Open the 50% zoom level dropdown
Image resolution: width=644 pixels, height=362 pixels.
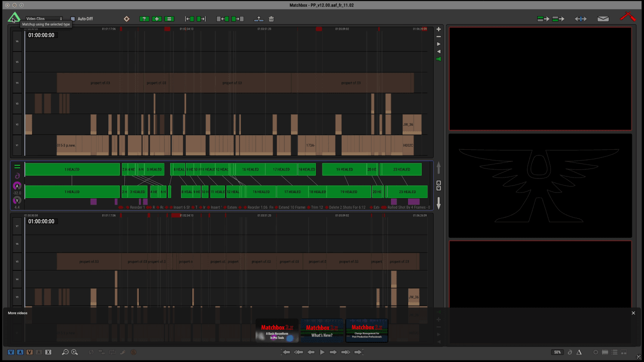tap(557, 352)
